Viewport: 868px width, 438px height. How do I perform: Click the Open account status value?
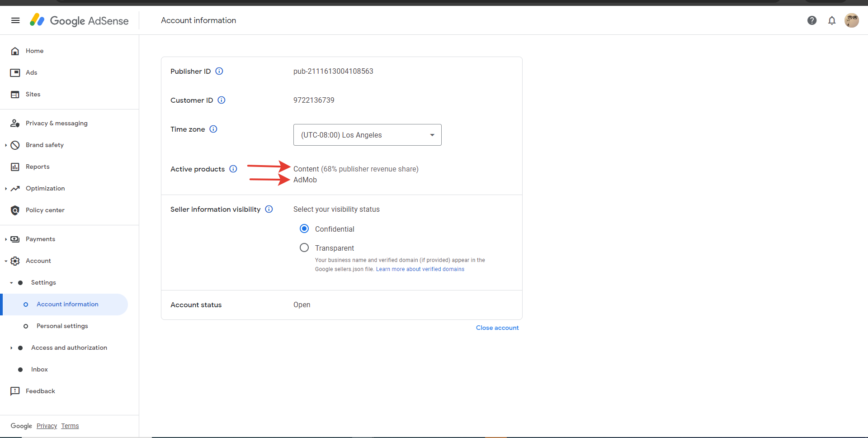point(302,305)
